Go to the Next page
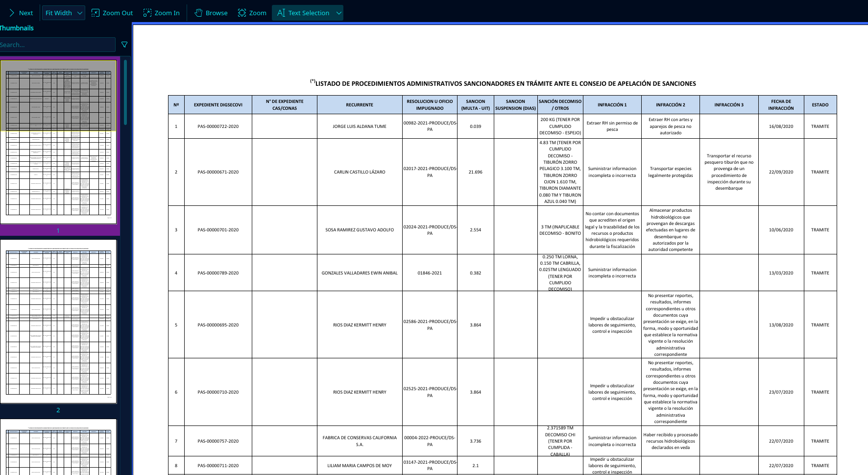 click(21, 13)
